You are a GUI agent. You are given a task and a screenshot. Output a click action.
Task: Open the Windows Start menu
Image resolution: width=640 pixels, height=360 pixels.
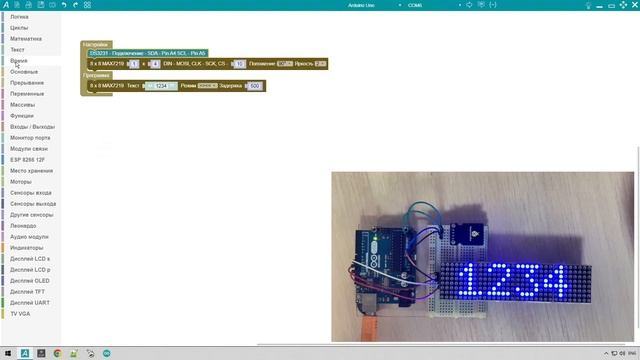point(8,353)
